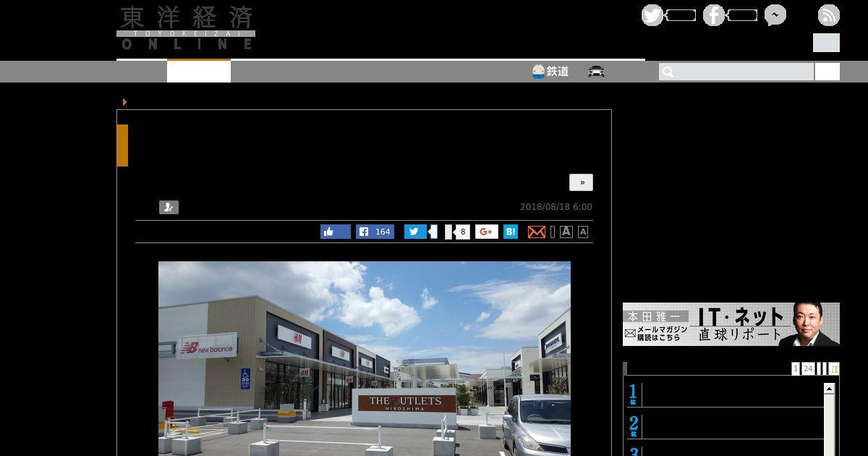Image resolution: width=868 pixels, height=456 pixels.
Task: Open the header Twitter circle icon
Action: pos(652,15)
